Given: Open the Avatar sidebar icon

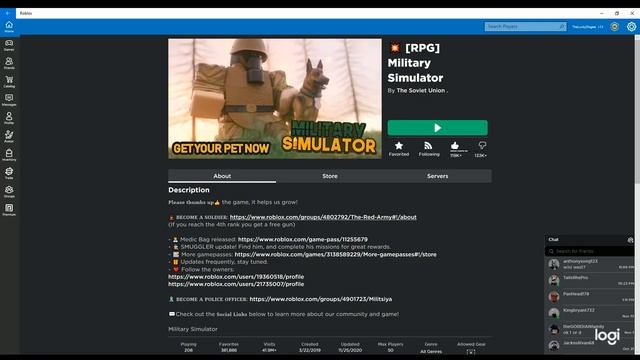Looking at the screenshot, I should (x=9, y=136).
